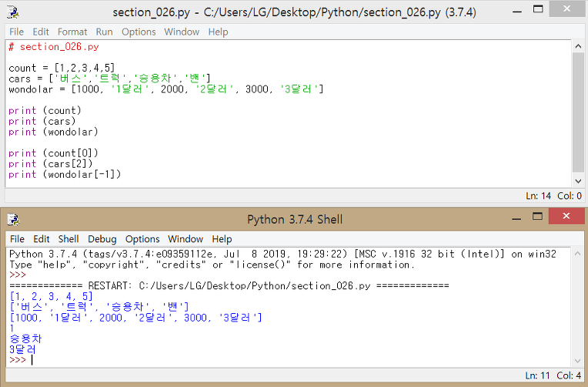Click at the last Shell prompt '>>>'
This screenshot has height=387, width=588.
point(18,360)
